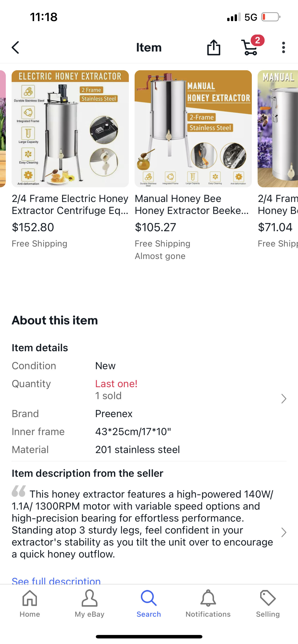298x644 pixels.
Task: Expand the Quantity details chevron
Action: (x=283, y=399)
